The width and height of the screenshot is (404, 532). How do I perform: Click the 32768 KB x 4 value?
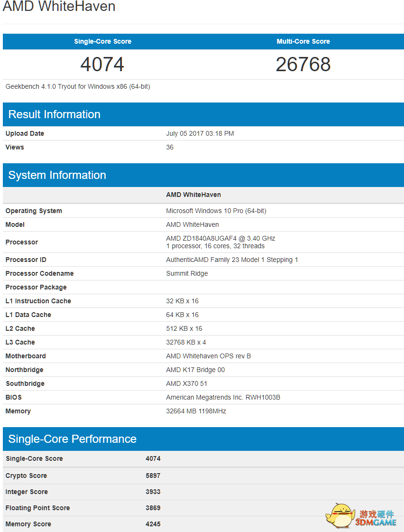[x=186, y=342]
